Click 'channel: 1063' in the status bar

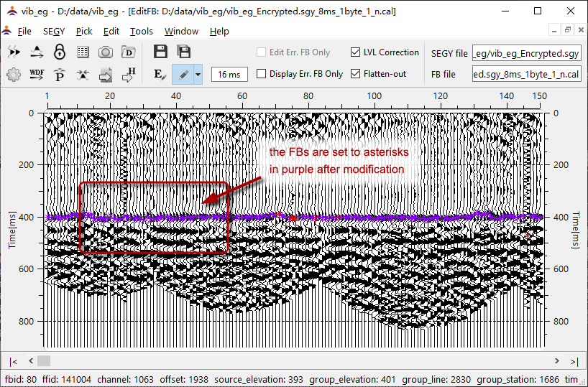click(125, 380)
